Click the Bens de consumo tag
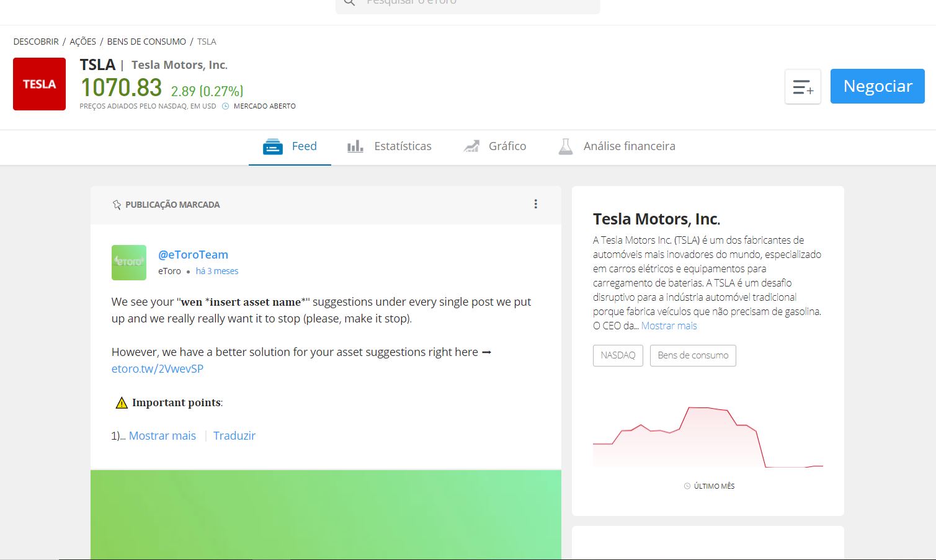936x560 pixels. tap(693, 355)
